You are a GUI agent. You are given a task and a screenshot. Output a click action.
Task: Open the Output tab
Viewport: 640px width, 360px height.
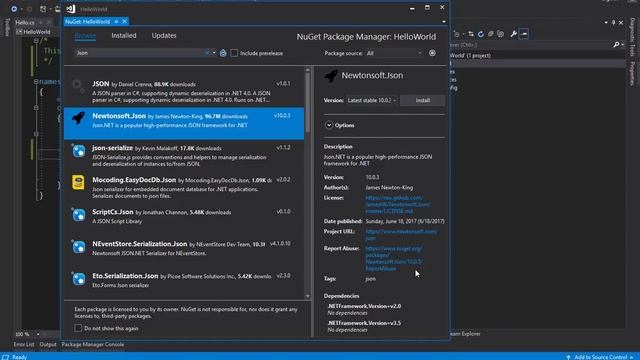pyautogui.click(x=48, y=344)
